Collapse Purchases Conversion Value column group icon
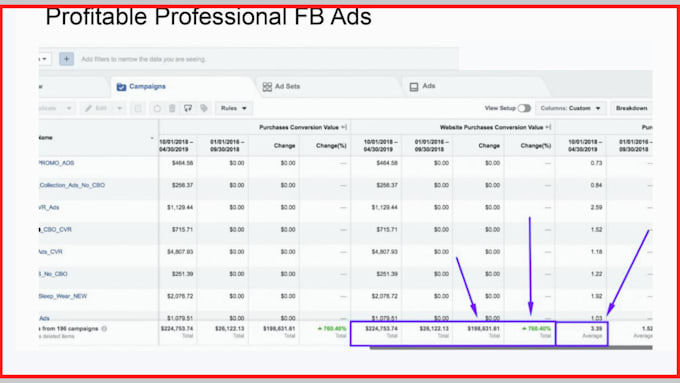The width and height of the screenshot is (680, 383). [344, 127]
